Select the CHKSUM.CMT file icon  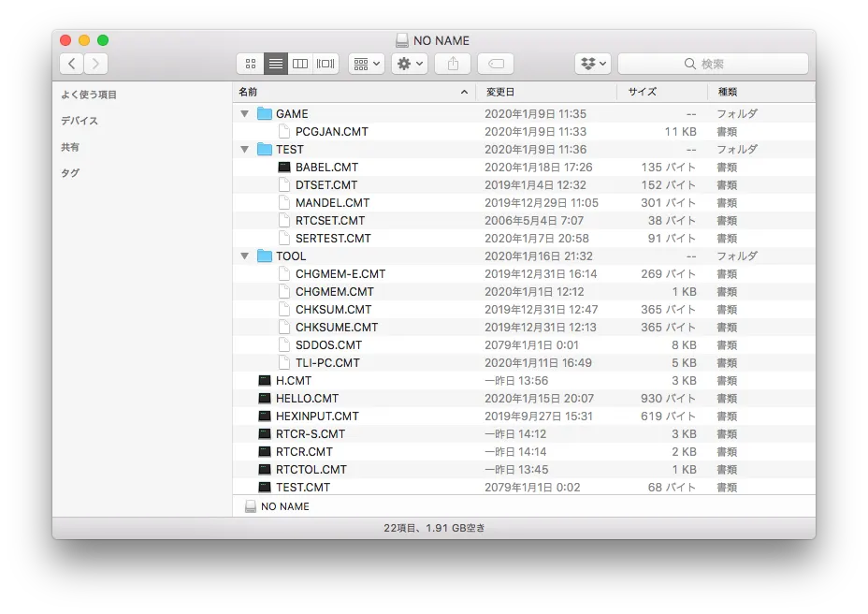[284, 309]
